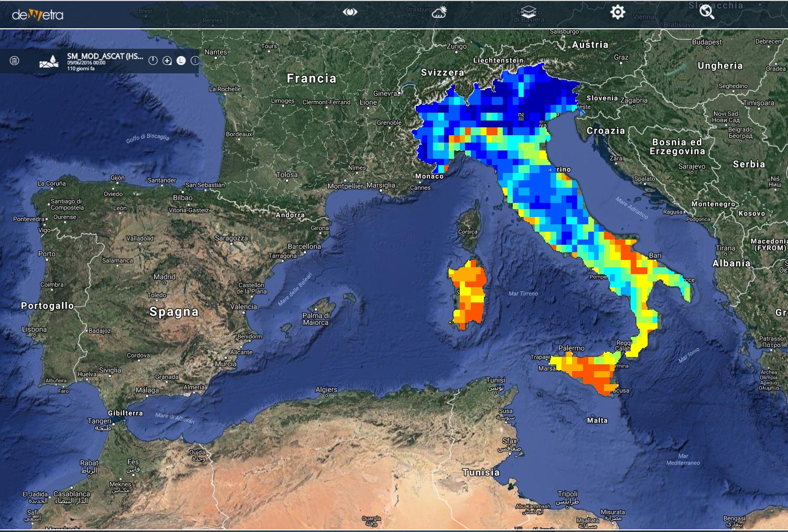Toggle SM_MOD_ASCAT layer power button
The image size is (788, 532).
coord(153,61)
